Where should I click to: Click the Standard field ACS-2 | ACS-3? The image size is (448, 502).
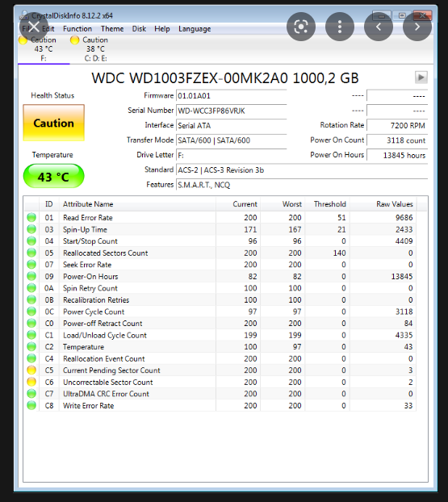[302, 170]
